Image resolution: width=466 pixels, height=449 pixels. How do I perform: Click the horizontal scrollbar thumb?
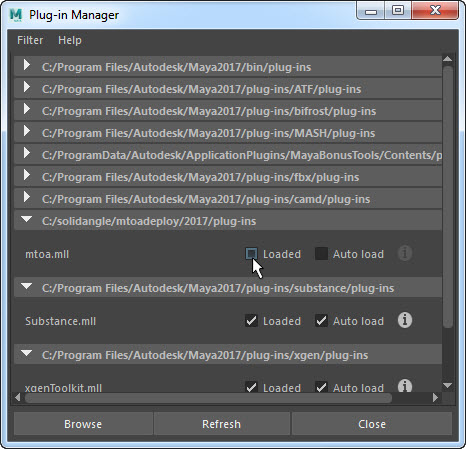[208, 398]
